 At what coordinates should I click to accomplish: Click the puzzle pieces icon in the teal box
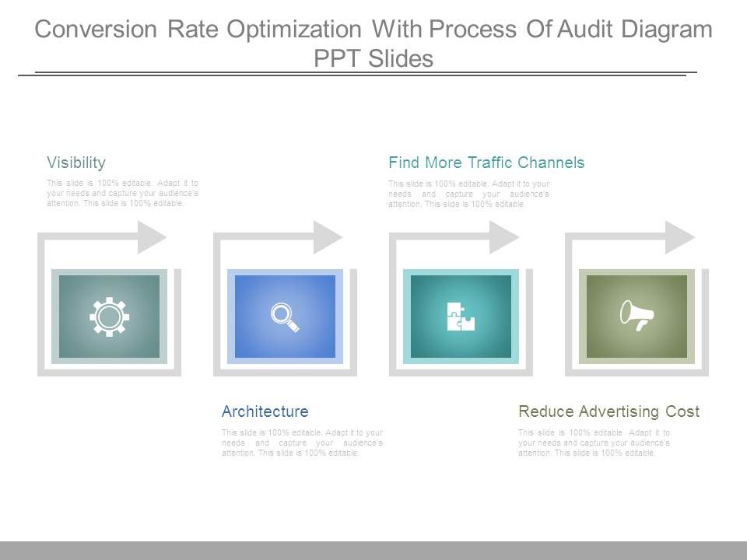click(461, 317)
